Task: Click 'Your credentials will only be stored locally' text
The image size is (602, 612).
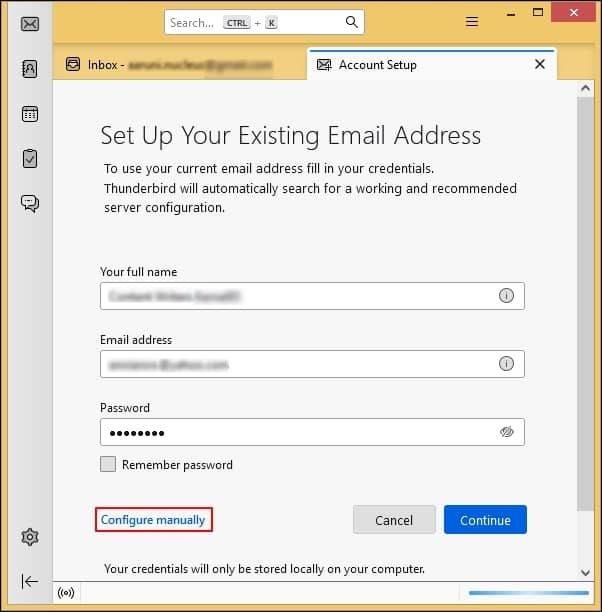Action: coord(264,569)
